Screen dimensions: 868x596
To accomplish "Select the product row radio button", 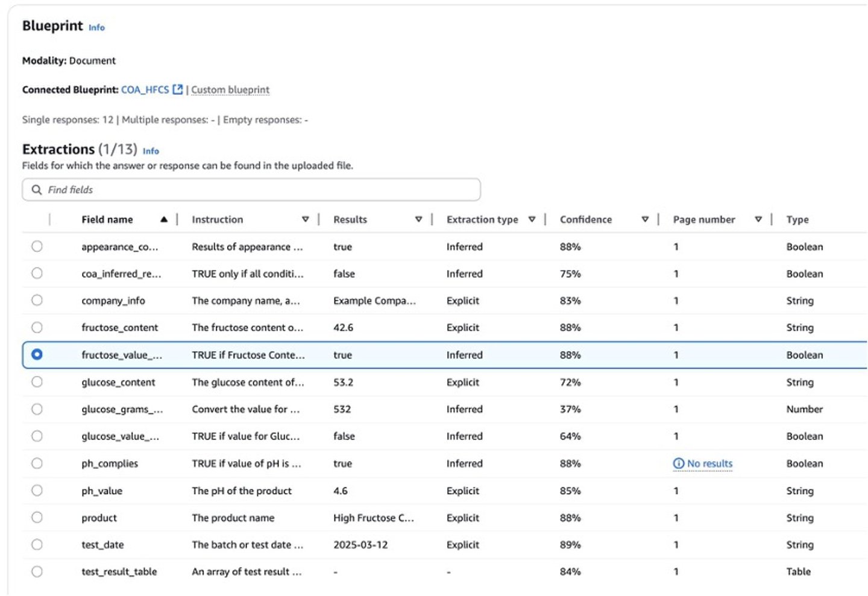I will (37, 517).
